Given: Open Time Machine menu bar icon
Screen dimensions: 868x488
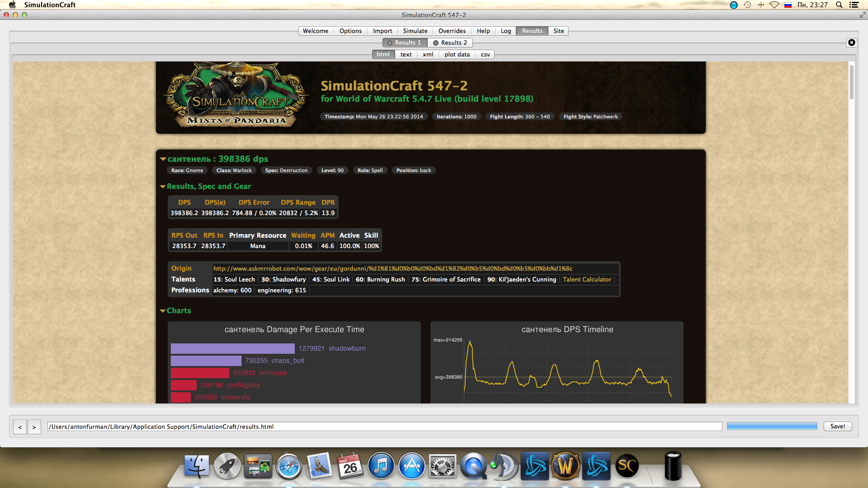Looking at the screenshot, I should click(747, 5).
